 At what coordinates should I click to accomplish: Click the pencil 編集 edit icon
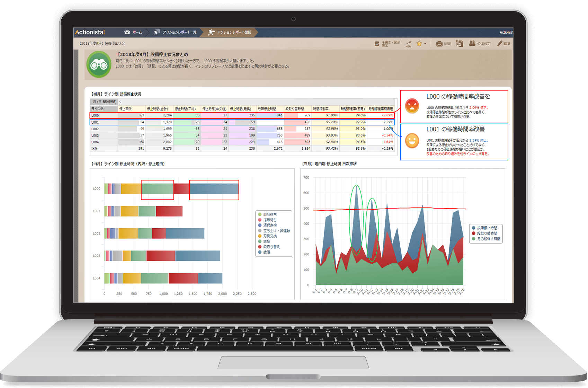click(x=499, y=43)
